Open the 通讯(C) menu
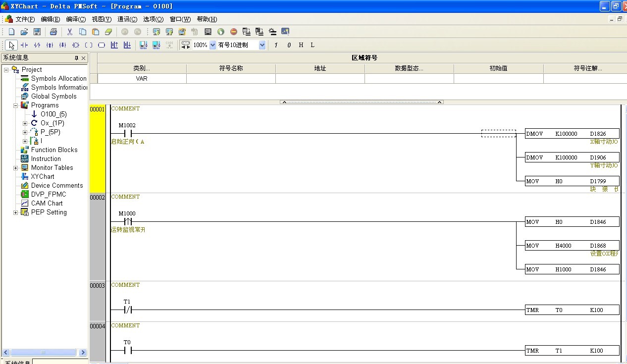Image resolution: width=627 pixels, height=364 pixels. coord(127,19)
